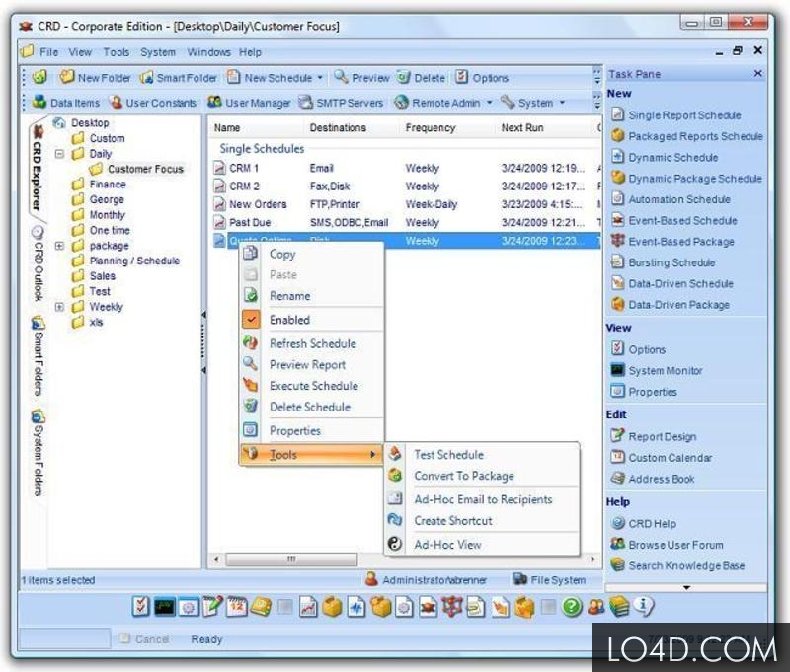Click the CRM 1 schedule row icon

pyautogui.click(x=219, y=168)
